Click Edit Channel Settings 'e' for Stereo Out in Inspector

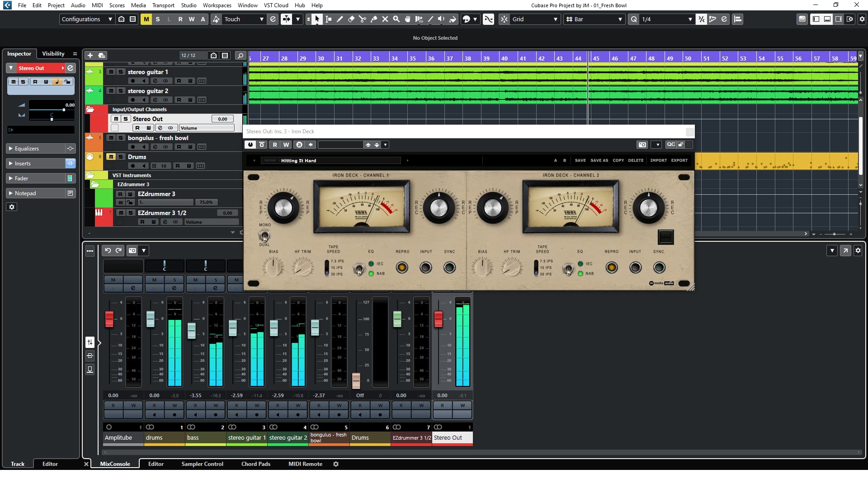point(71,68)
